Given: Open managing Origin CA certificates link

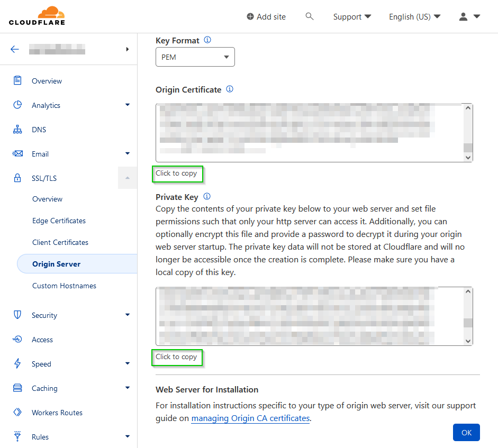Looking at the screenshot, I should (250, 418).
